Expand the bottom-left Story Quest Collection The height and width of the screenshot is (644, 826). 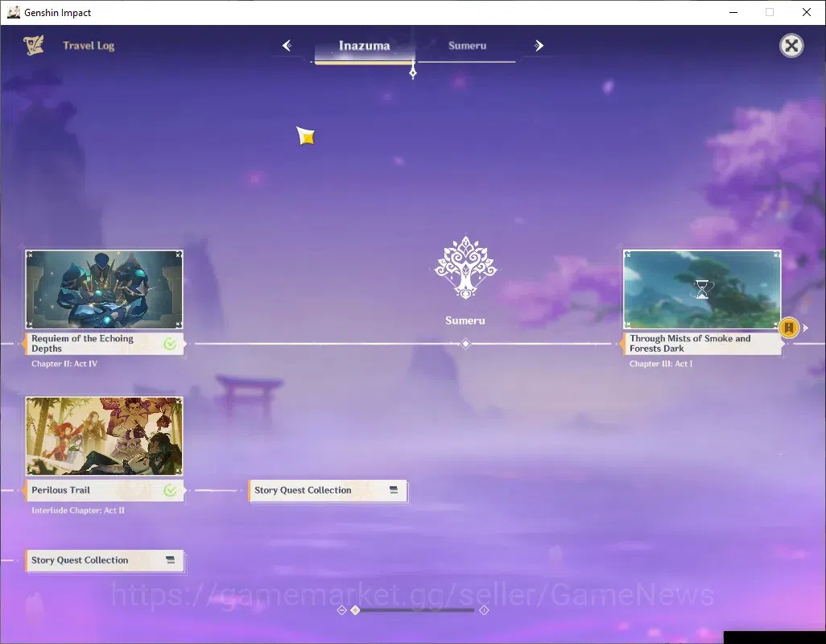click(105, 560)
